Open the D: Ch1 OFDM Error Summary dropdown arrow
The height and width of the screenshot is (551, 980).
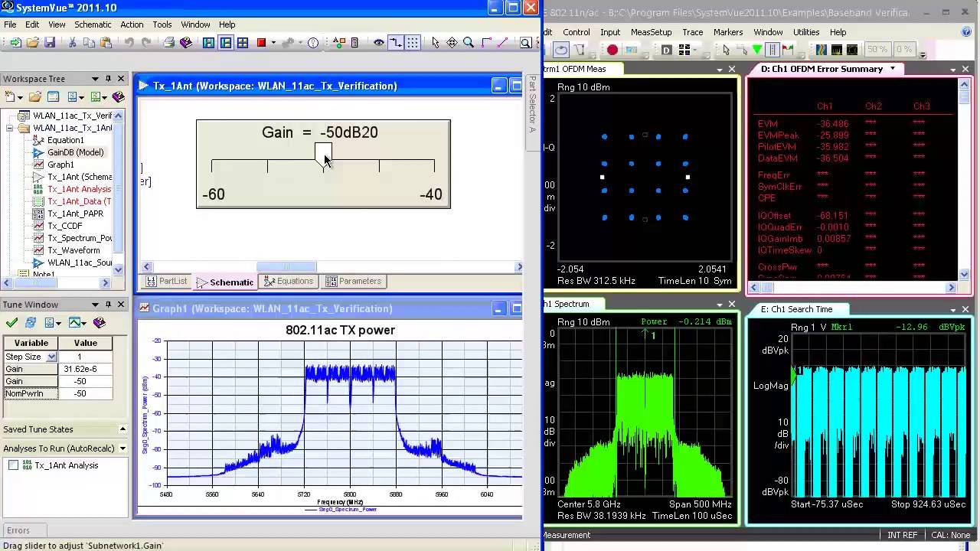click(892, 69)
